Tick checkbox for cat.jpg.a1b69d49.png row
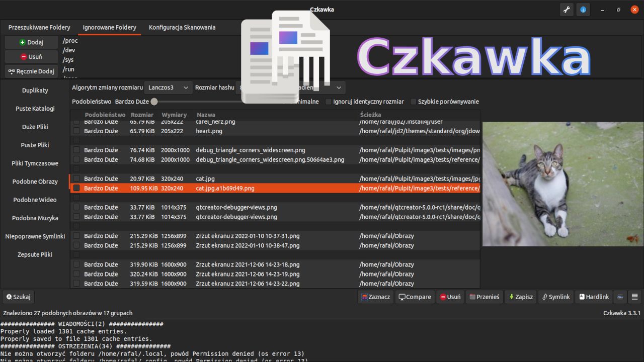Image resolution: width=644 pixels, height=362 pixels. 76,188
